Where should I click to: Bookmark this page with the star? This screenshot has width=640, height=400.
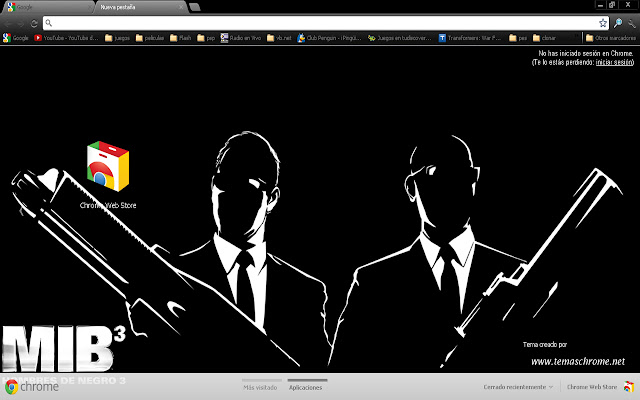[x=602, y=23]
